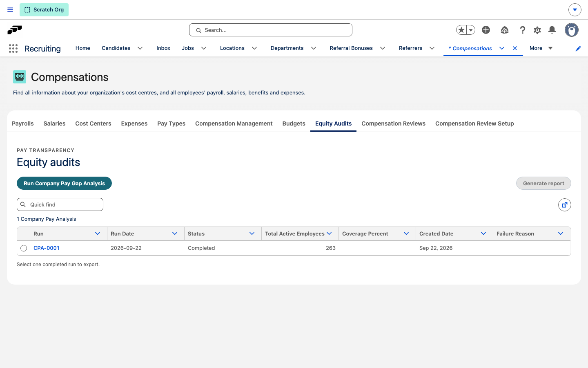
Task: Click the company logo icon
Action: tap(15, 30)
